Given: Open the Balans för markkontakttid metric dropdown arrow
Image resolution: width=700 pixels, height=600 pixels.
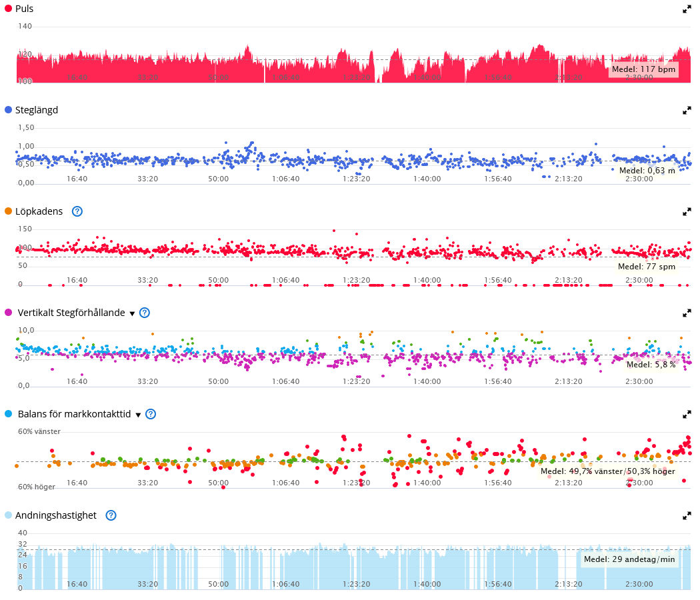Looking at the screenshot, I should (139, 415).
